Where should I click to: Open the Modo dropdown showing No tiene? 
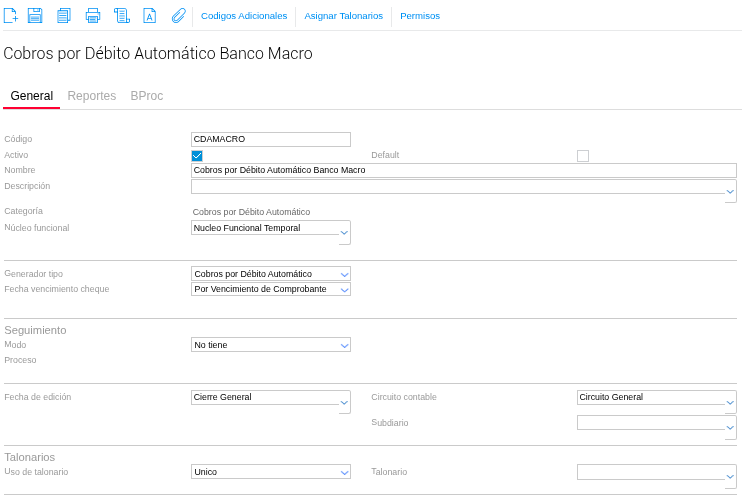pos(344,345)
